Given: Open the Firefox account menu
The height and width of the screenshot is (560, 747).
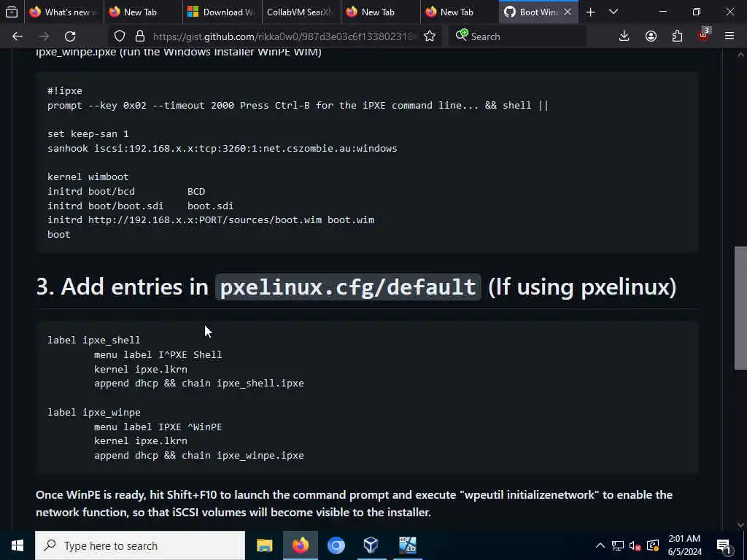Looking at the screenshot, I should pos(651,36).
